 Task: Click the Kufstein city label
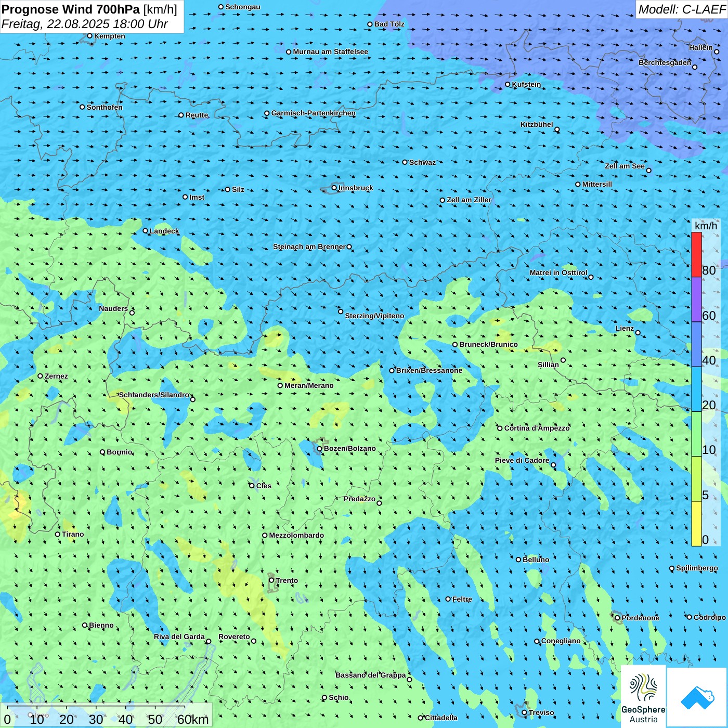(x=526, y=84)
